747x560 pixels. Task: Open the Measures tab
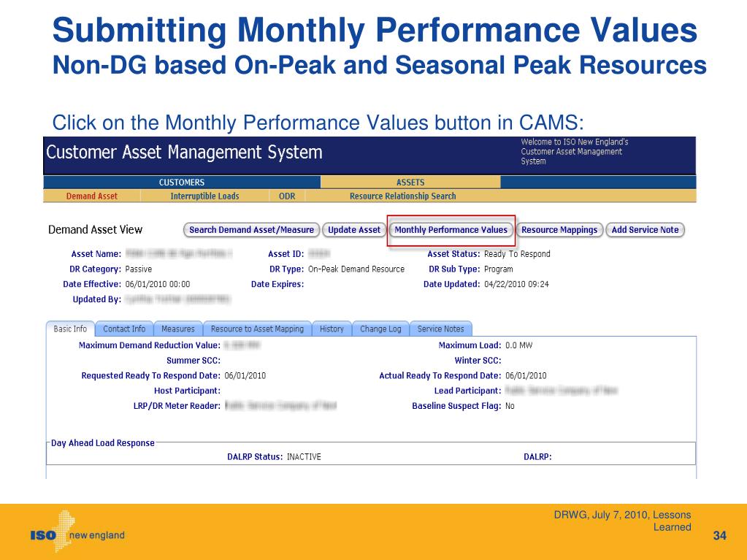pyautogui.click(x=177, y=329)
